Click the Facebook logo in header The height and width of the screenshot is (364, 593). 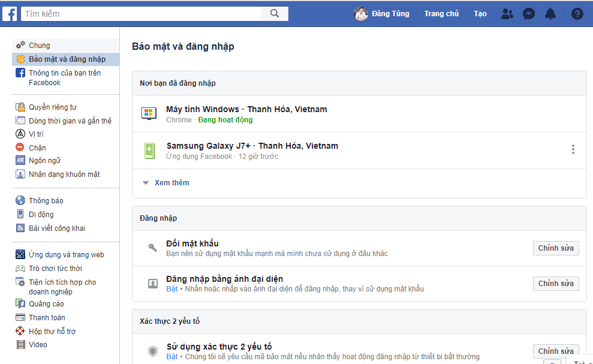pos(10,14)
